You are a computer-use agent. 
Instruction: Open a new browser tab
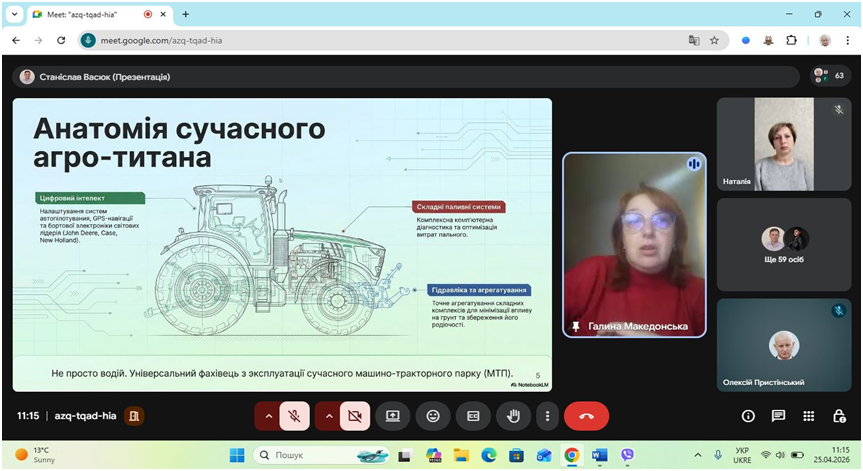pos(186,14)
